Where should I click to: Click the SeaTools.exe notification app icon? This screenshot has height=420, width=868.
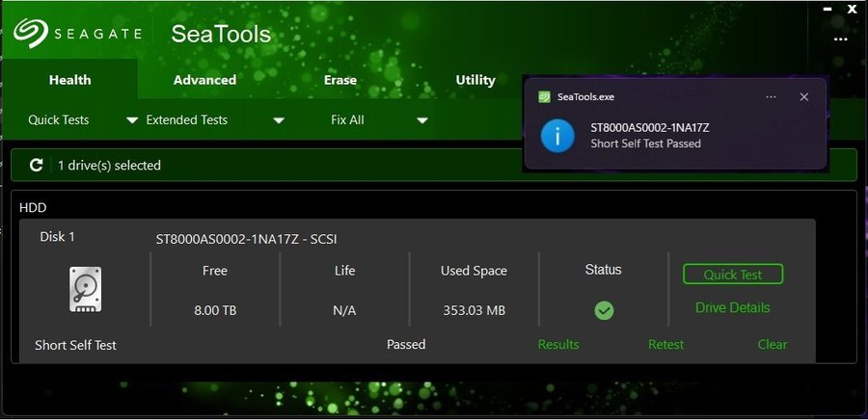click(x=545, y=97)
